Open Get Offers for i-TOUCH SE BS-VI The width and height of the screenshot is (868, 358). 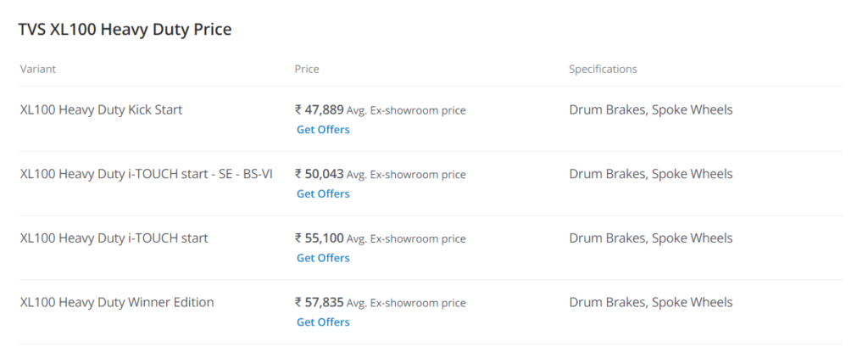323,194
